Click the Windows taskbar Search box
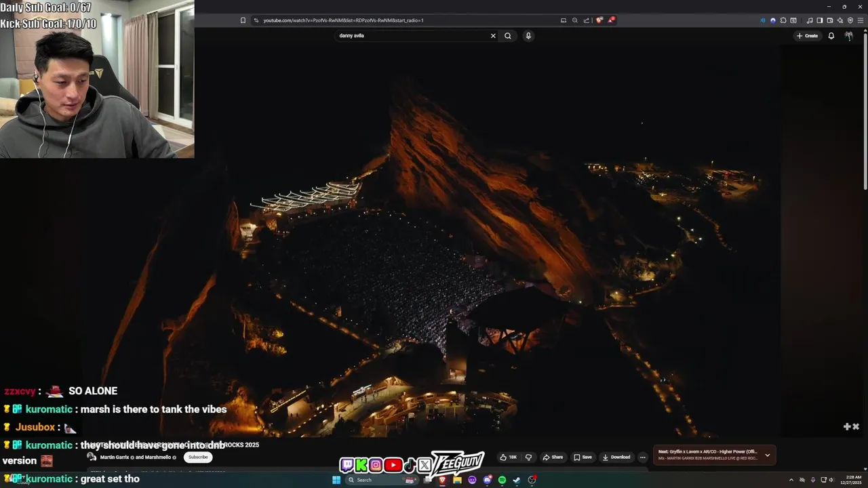The height and width of the screenshot is (488, 868). point(382,480)
